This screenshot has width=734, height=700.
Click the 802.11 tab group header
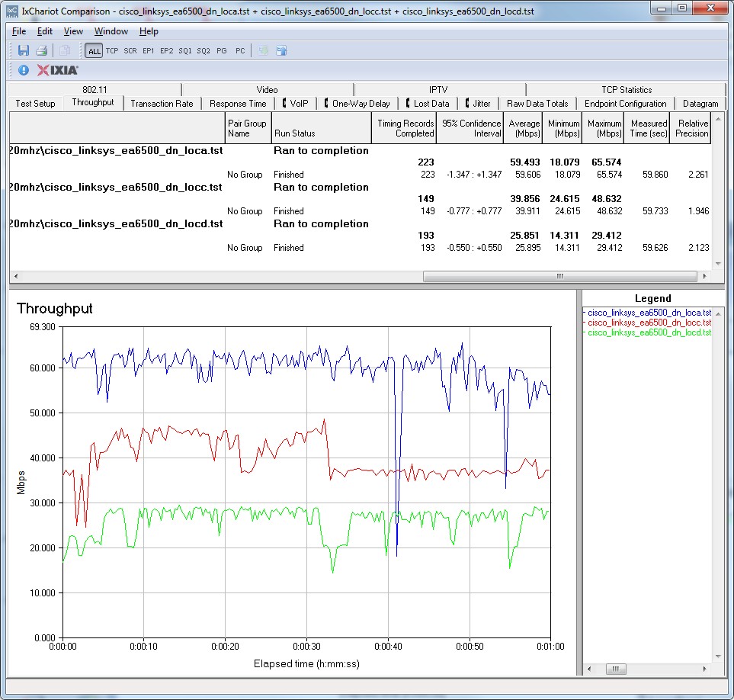(x=95, y=89)
